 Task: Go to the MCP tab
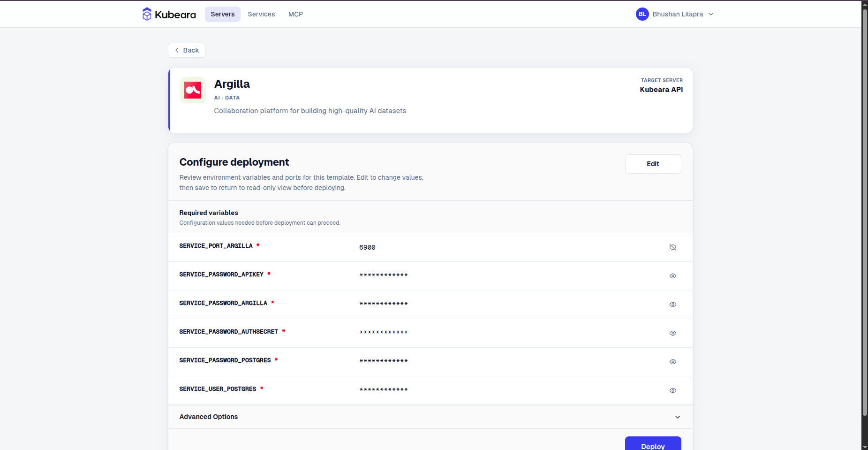[295, 14]
